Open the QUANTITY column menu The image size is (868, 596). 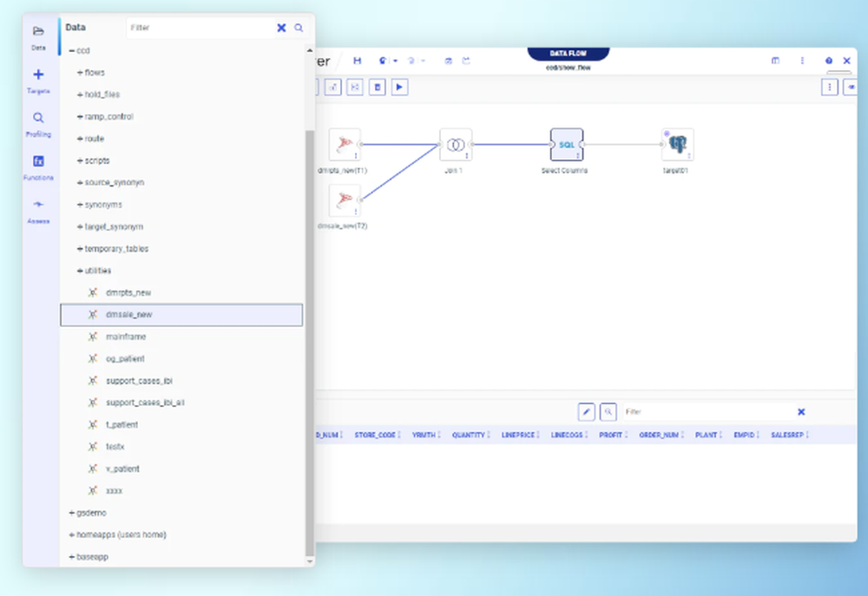[x=488, y=435]
